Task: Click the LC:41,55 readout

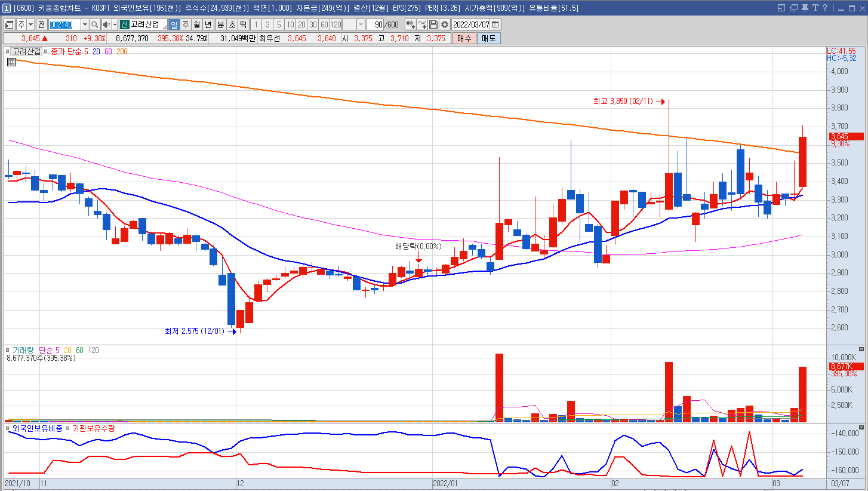Action: [841, 51]
